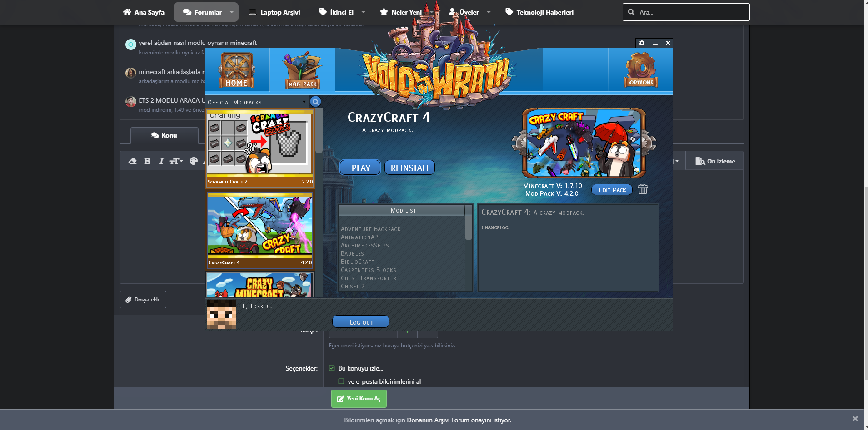Select 'BiblioCraft' in the mod list

(x=358, y=262)
